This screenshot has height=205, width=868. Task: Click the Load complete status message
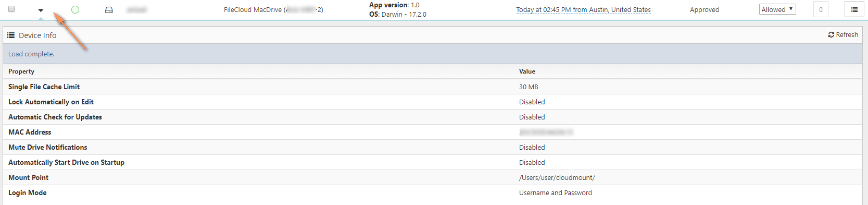(x=31, y=54)
